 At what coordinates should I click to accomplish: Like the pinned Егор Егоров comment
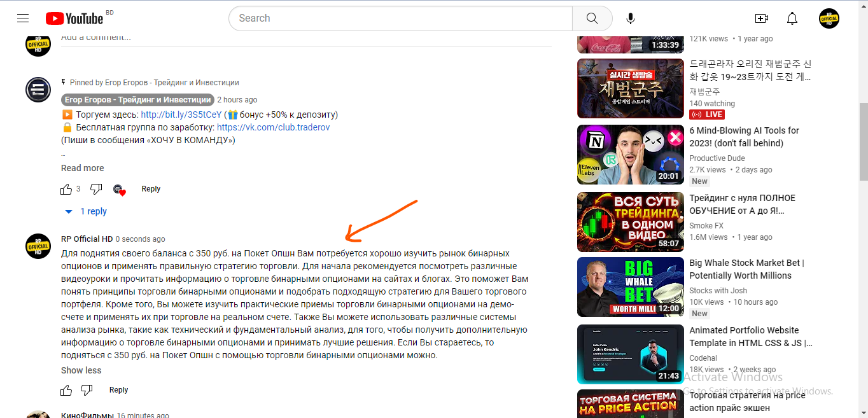point(66,189)
